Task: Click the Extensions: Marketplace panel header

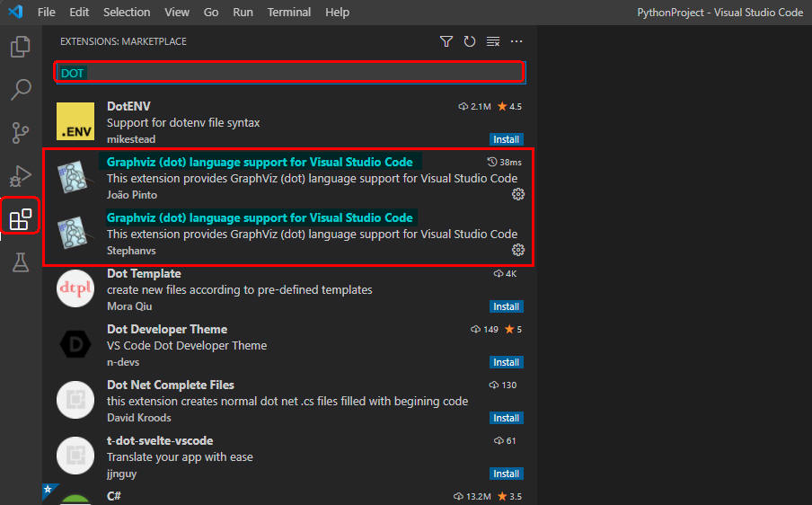Action: [123, 41]
